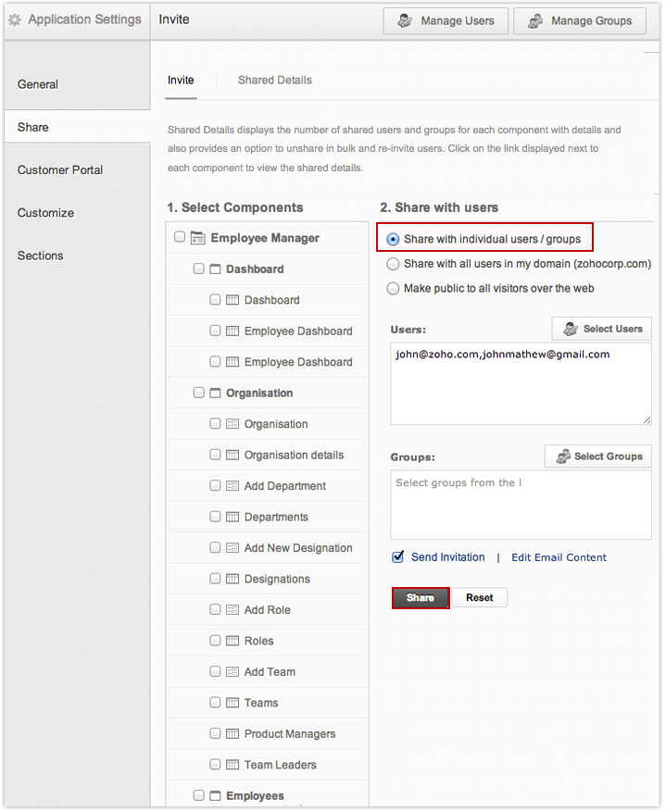Open the Shared Details tab
The image size is (666, 812).
[x=274, y=81]
